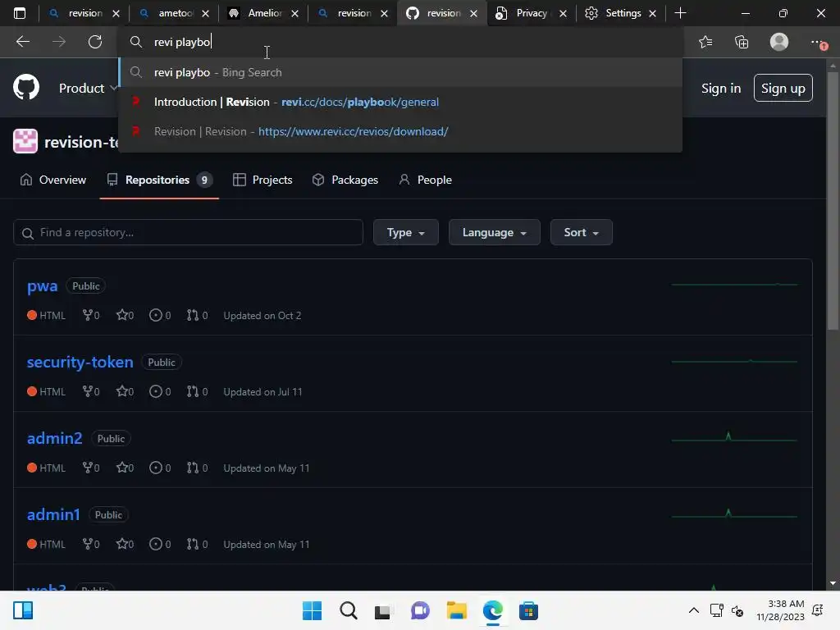Reload the page with the Refresh icon
The height and width of the screenshot is (630, 840).
point(95,42)
